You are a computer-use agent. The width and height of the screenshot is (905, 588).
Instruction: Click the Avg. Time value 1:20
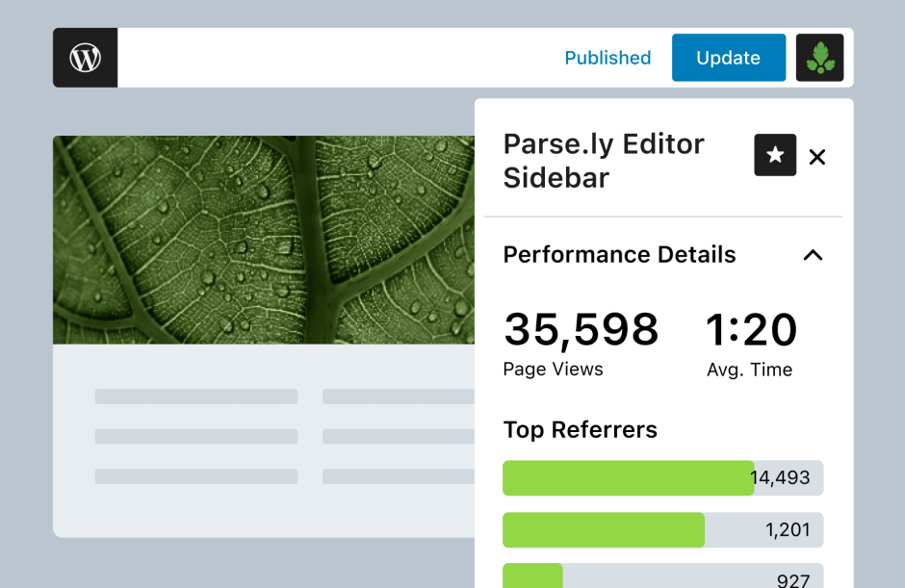(x=751, y=330)
